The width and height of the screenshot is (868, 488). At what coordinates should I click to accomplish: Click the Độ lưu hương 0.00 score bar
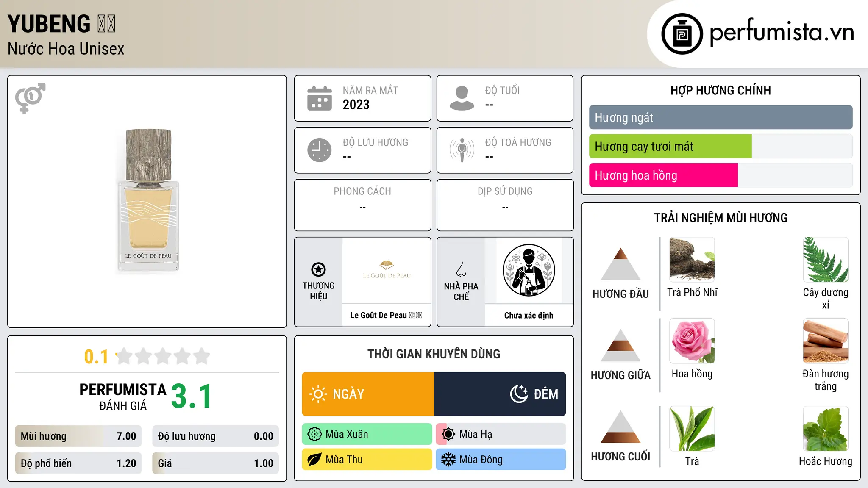216,436
